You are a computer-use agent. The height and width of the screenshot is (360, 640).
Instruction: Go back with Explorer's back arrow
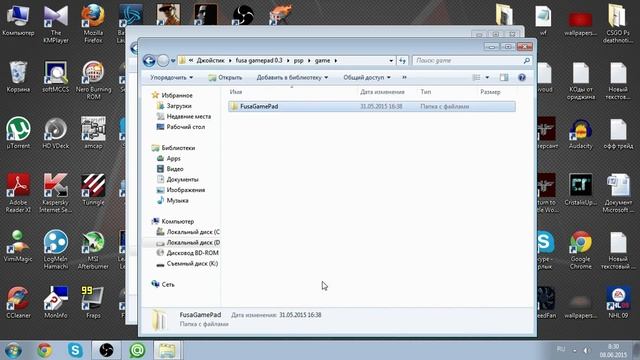(x=149, y=61)
